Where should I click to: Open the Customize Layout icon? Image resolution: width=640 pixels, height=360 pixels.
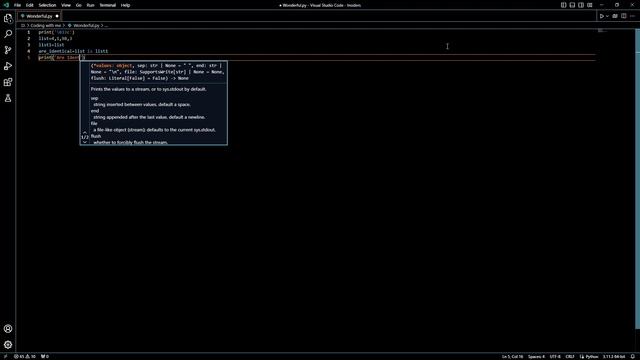590,5
